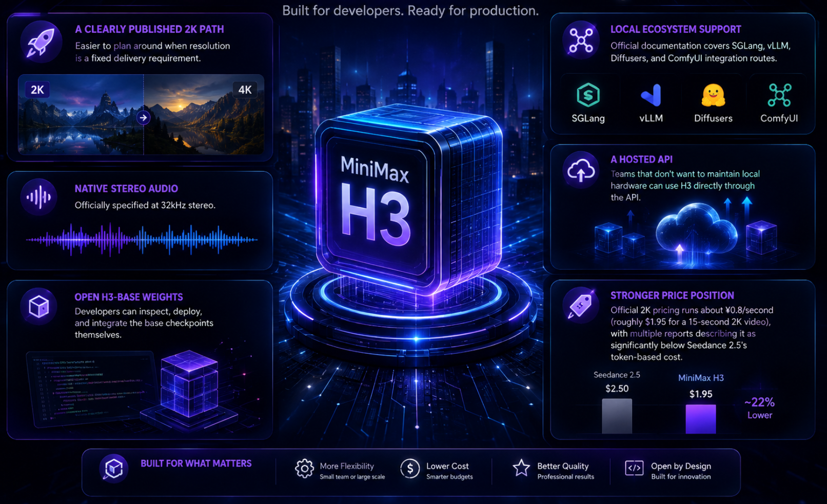Click the network nodes icon near Local Ecosystem Support
Image resolution: width=827 pixels, height=504 pixels.
[581, 41]
